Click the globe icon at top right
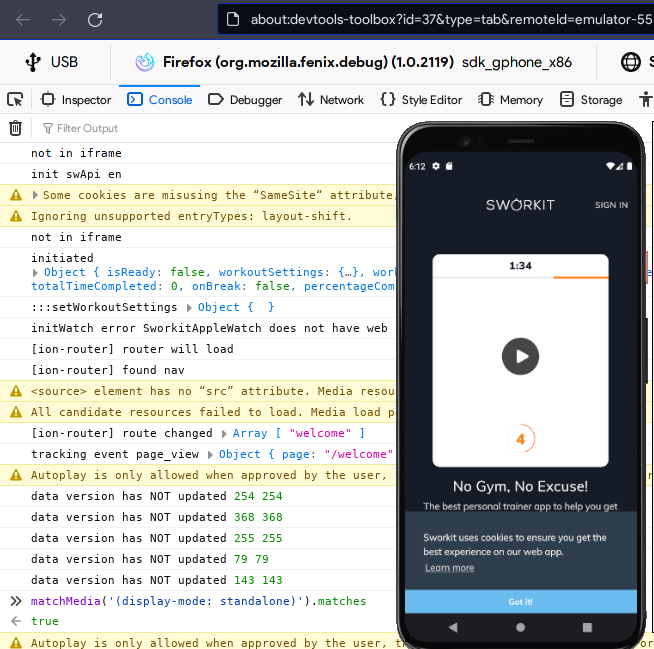Image resolution: width=654 pixels, height=649 pixels. click(x=631, y=62)
